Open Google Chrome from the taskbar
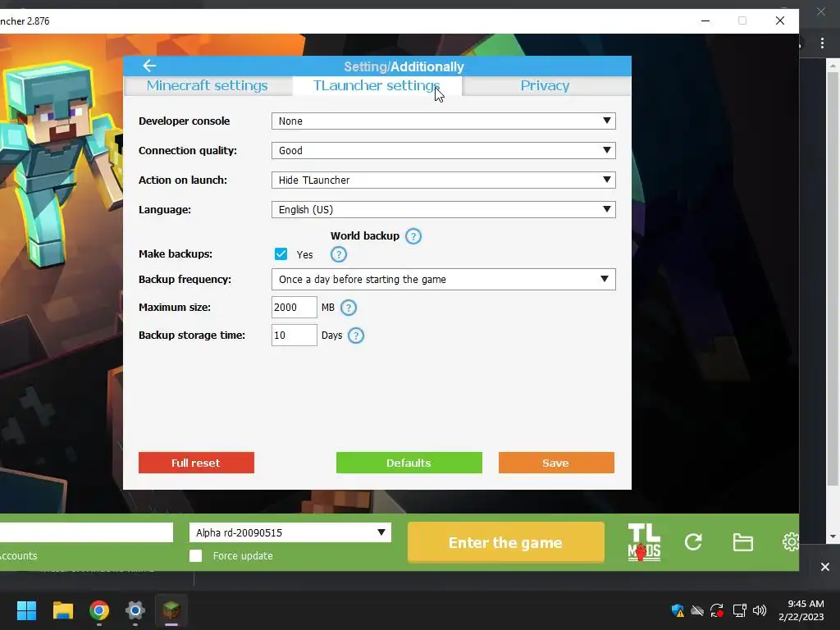Image resolution: width=840 pixels, height=630 pixels. [99, 610]
